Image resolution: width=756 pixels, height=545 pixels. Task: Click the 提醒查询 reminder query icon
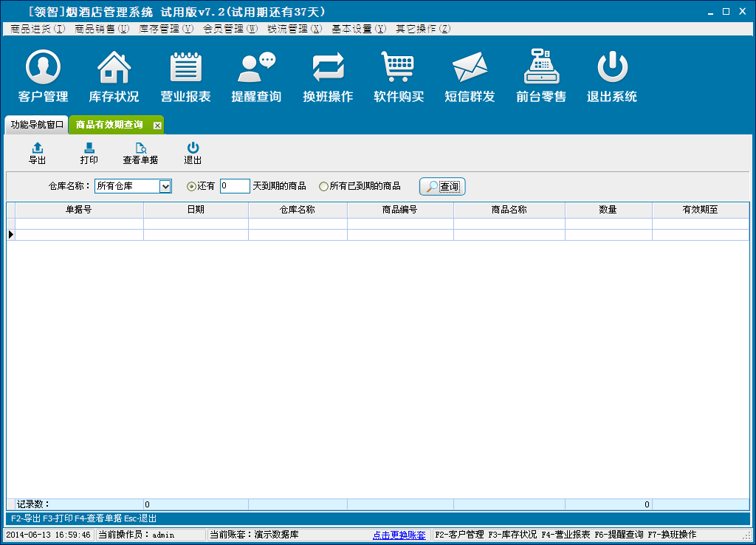(256, 68)
